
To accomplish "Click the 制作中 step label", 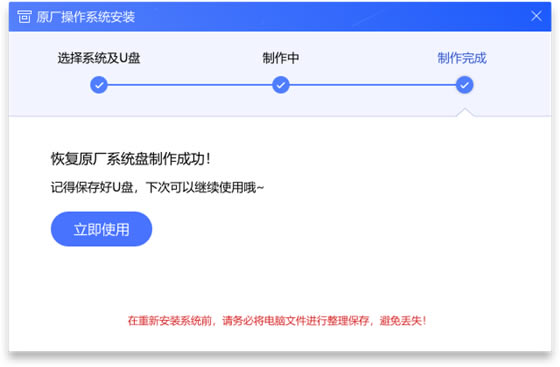I will click(281, 58).
